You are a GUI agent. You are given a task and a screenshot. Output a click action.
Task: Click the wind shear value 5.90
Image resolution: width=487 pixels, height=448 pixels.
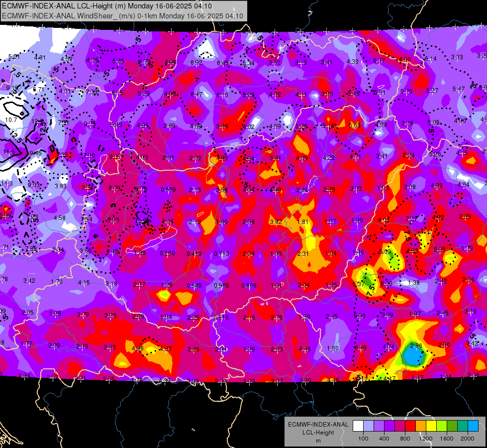[359, 316]
